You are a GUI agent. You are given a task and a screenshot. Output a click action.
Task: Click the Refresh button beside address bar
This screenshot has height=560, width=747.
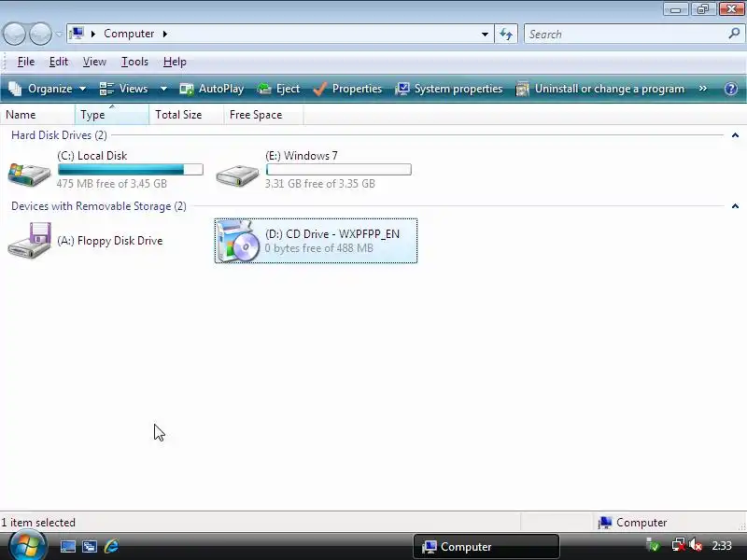506,35
